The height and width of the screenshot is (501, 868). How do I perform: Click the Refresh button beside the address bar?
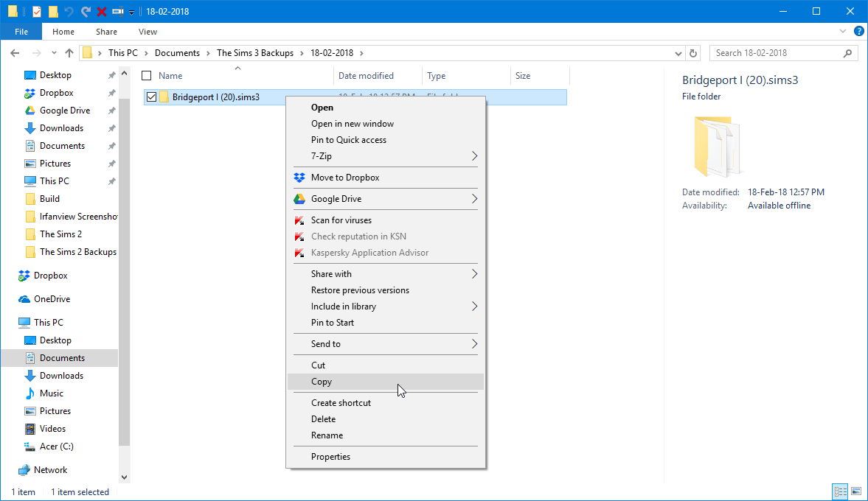692,53
